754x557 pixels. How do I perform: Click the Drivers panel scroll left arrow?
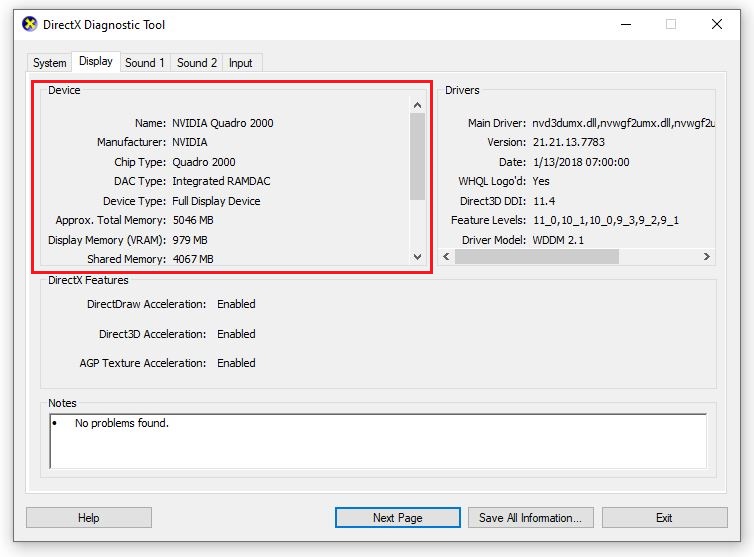pyautogui.click(x=448, y=257)
